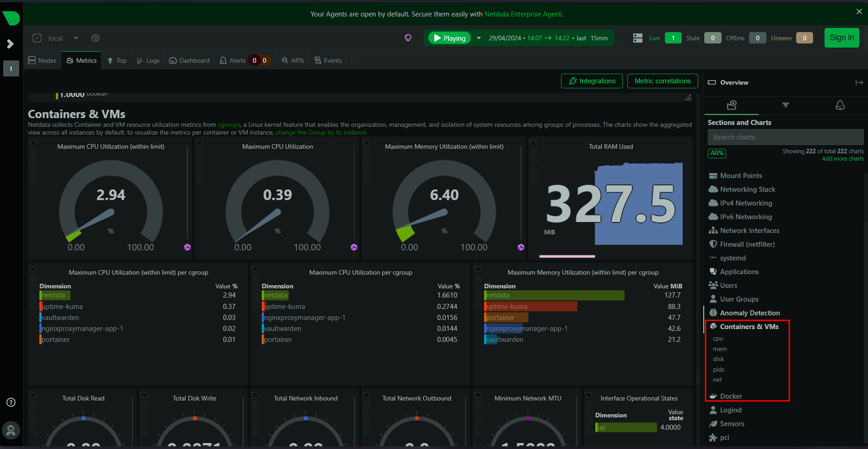The height and width of the screenshot is (449, 868).
Task: Collapse the Overview sidebar using the arrow icon
Action: click(x=859, y=82)
